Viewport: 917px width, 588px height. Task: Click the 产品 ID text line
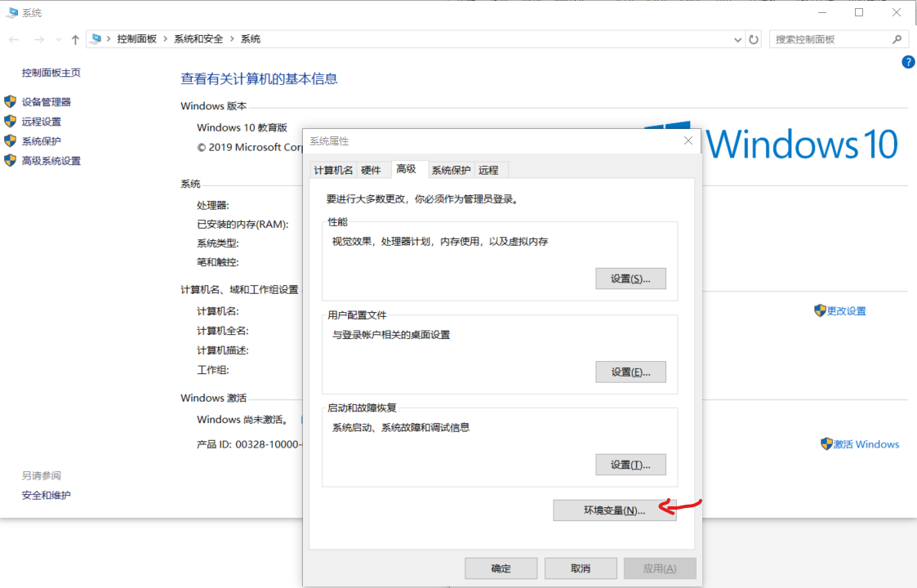click(249, 444)
